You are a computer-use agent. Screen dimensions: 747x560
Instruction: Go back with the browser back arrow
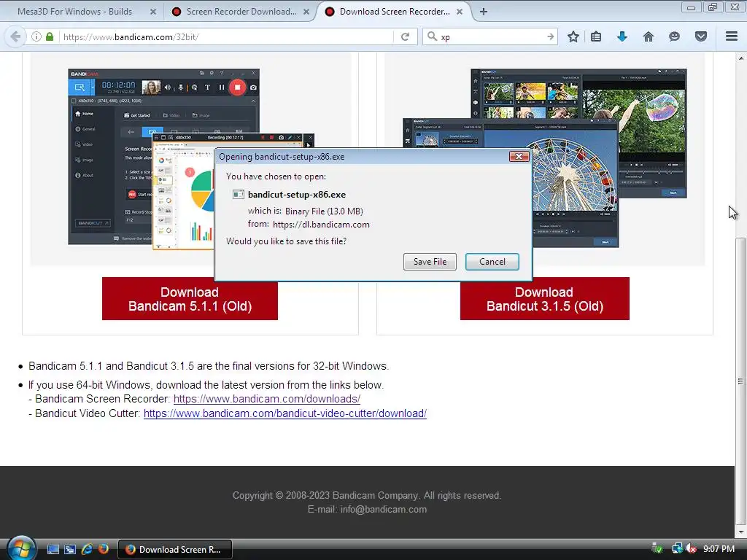(15, 36)
